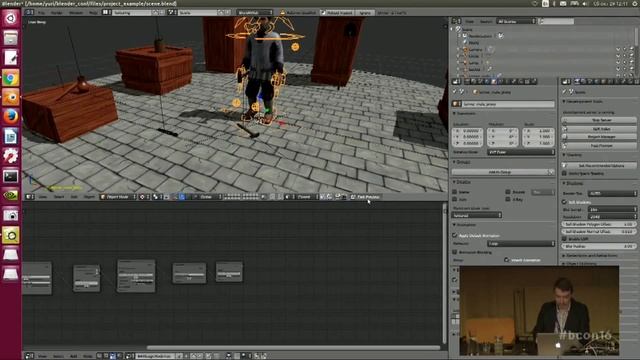Enable the X-Ray display checkbox
This screenshot has width=640, height=360.
(x=508, y=199)
